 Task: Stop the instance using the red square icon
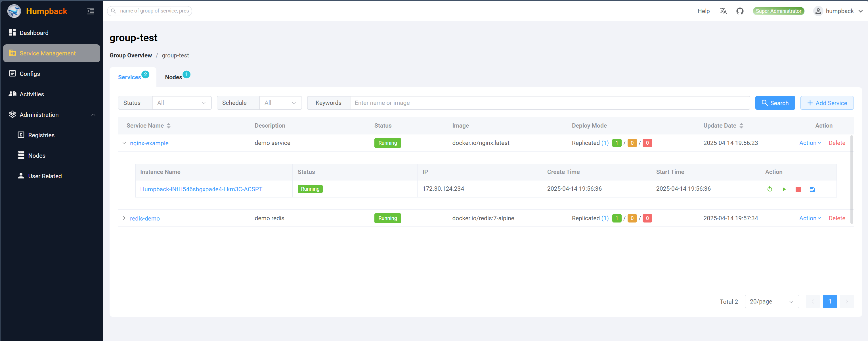click(x=798, y=189)
